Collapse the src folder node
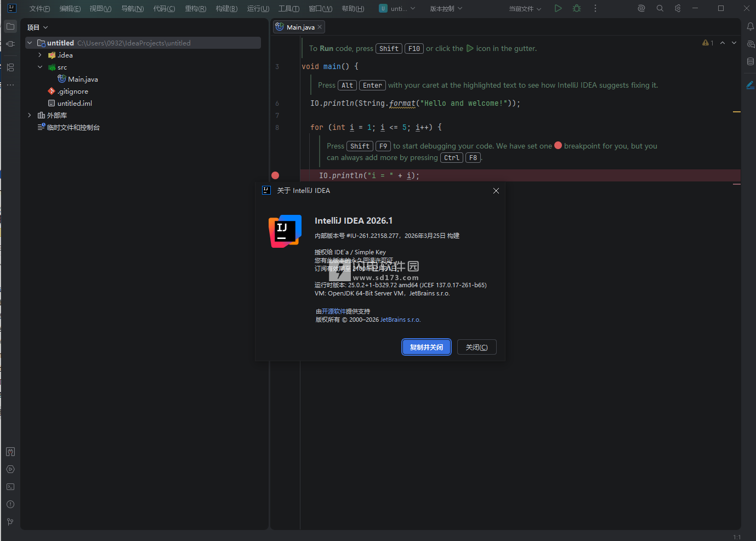Image resolution: width=756 pixels, height=541 pixels. [40, 67]
